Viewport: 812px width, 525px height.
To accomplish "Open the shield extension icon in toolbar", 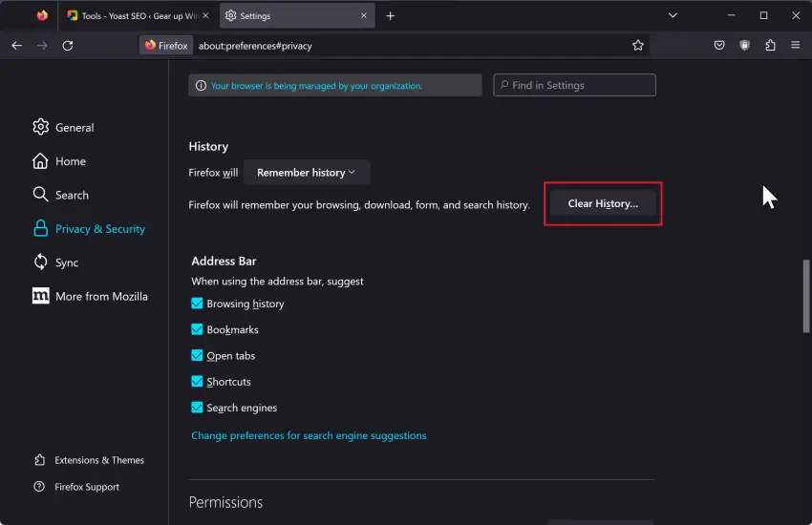I will point(745,46).
